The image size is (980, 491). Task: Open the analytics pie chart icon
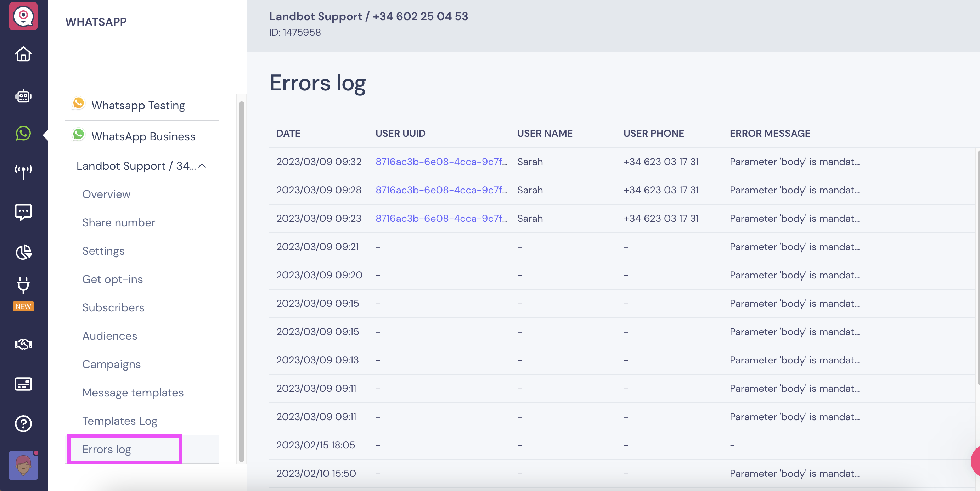pyautogui.click(x=23, y=252)
